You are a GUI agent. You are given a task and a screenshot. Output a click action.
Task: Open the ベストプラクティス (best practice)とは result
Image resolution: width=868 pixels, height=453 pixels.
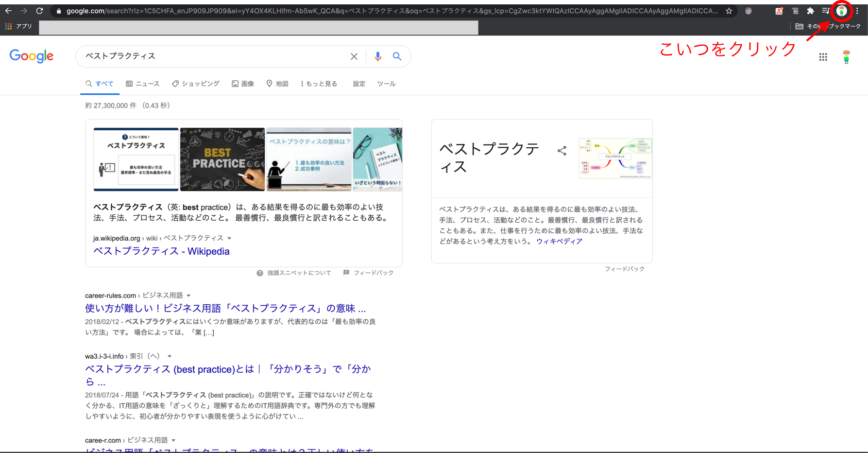pyautogui.click(x=228, y=375)
